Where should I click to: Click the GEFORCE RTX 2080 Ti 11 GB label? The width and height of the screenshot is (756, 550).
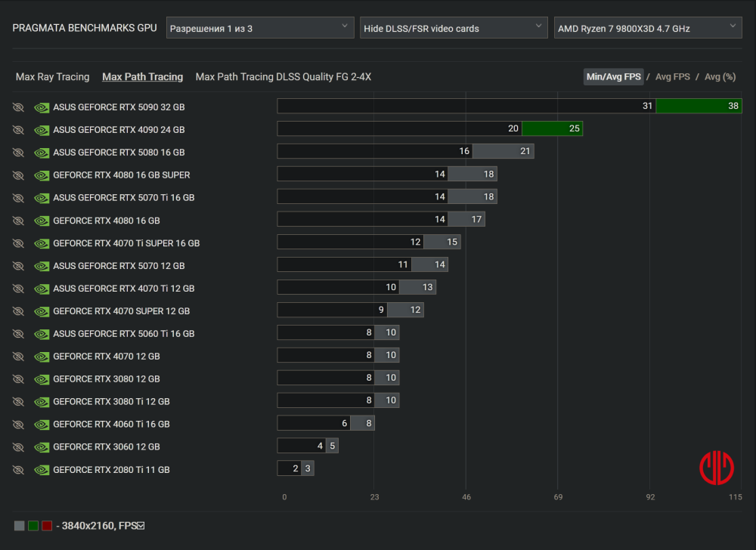tap(111, 470)
